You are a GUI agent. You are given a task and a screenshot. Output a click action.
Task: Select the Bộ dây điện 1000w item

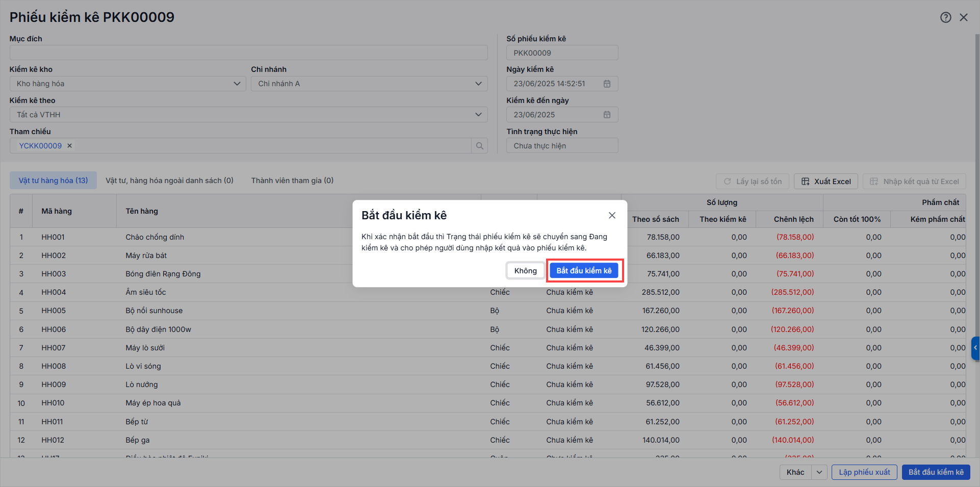point(159,329)
